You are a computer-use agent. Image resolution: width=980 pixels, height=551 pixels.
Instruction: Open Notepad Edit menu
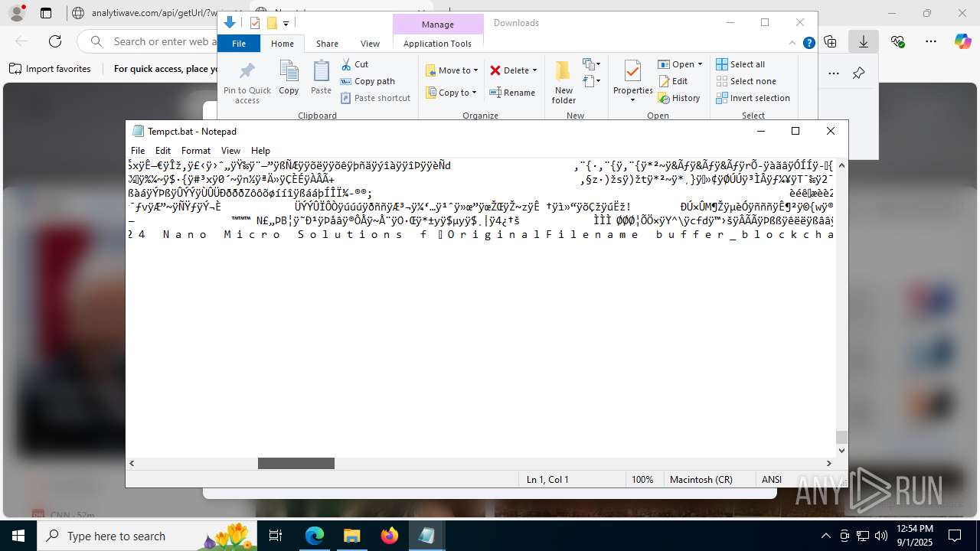point(163,151)
